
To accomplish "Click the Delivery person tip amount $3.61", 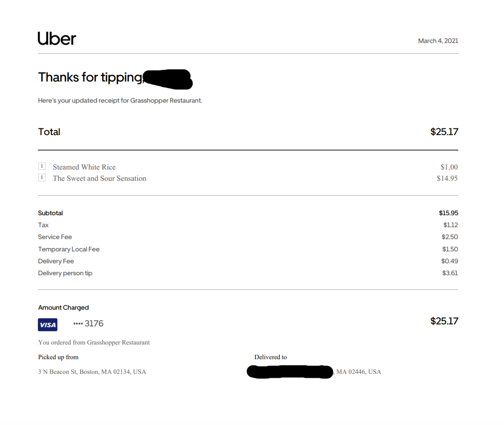I will tap(450, 273).
